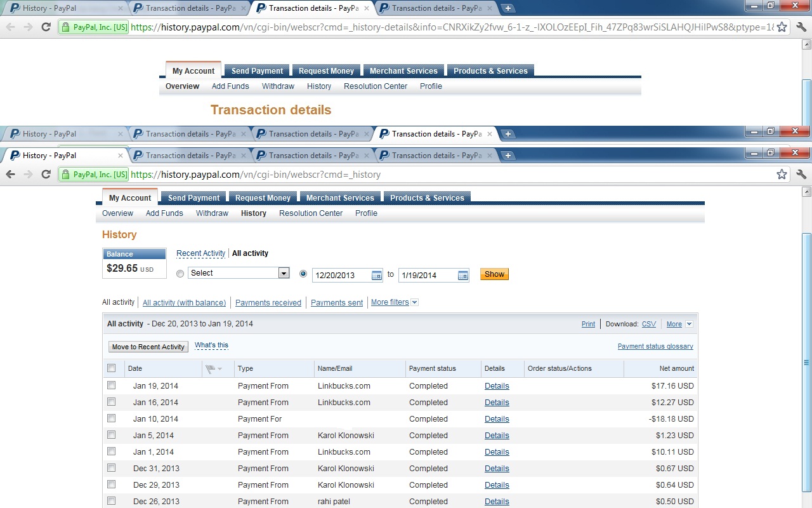Check the box for the Dec 31, 2013 row
Viewport: 812px width, 508px height.
point(112,468)
